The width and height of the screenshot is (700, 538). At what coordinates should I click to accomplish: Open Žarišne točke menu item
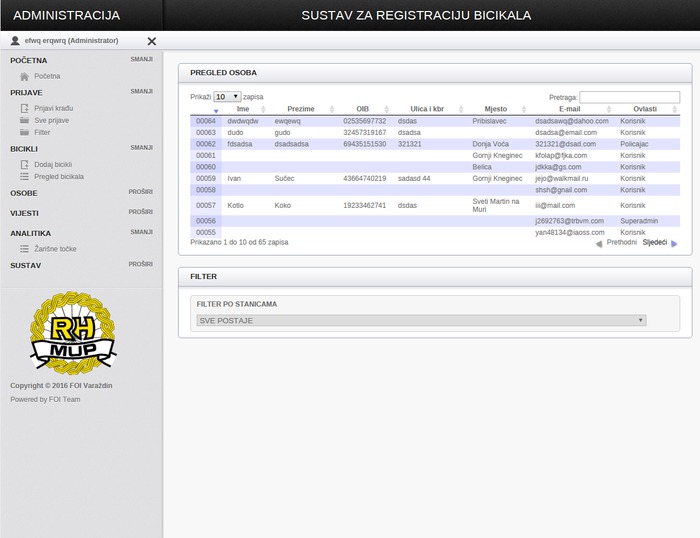coord(55,249)
